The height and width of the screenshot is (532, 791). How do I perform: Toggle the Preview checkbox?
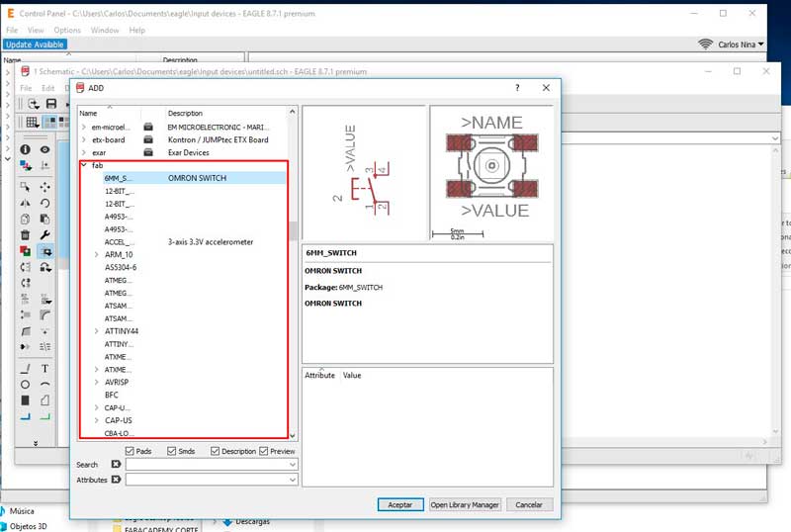tap(263, 451)
